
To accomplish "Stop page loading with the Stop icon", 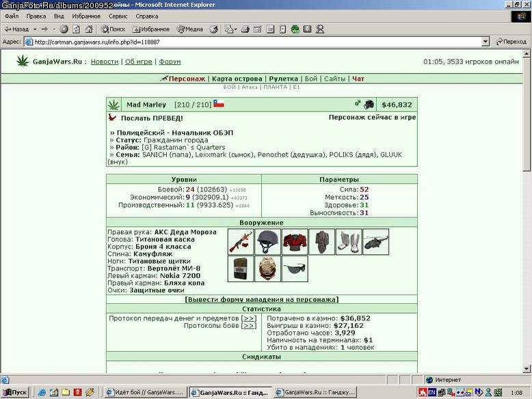I will pos(64,29).
